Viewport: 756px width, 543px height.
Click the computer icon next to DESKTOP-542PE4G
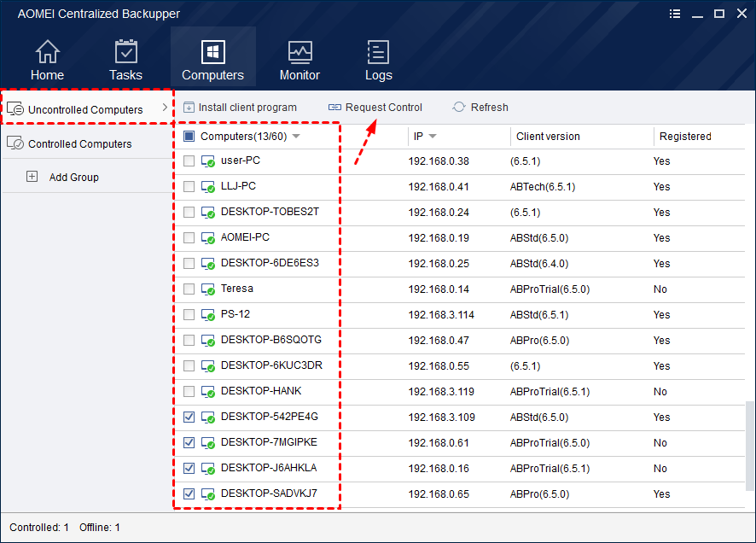(x=208, y=417)
